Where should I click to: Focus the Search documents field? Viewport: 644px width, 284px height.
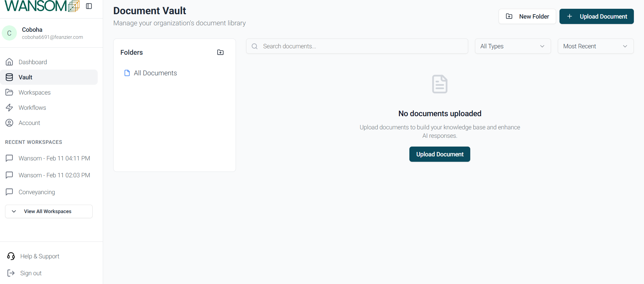click(x=357, y=46)
